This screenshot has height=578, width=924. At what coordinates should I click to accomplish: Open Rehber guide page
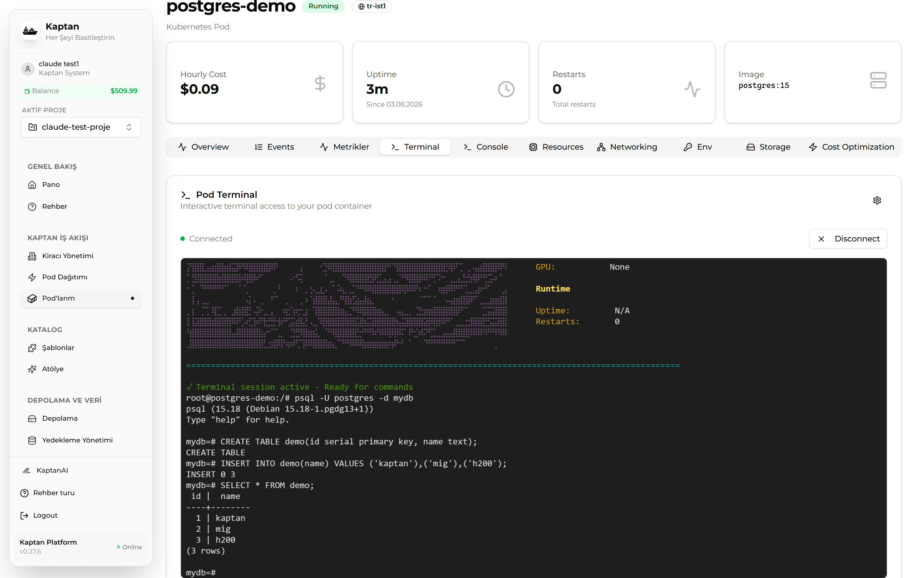coord(81,206)
